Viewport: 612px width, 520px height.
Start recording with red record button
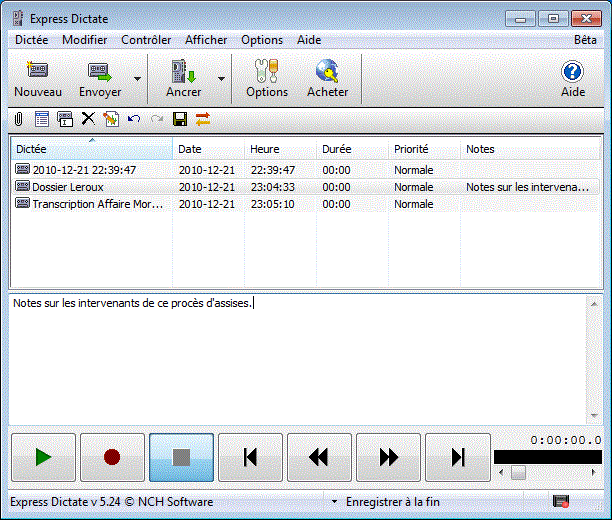pos(112,457)
